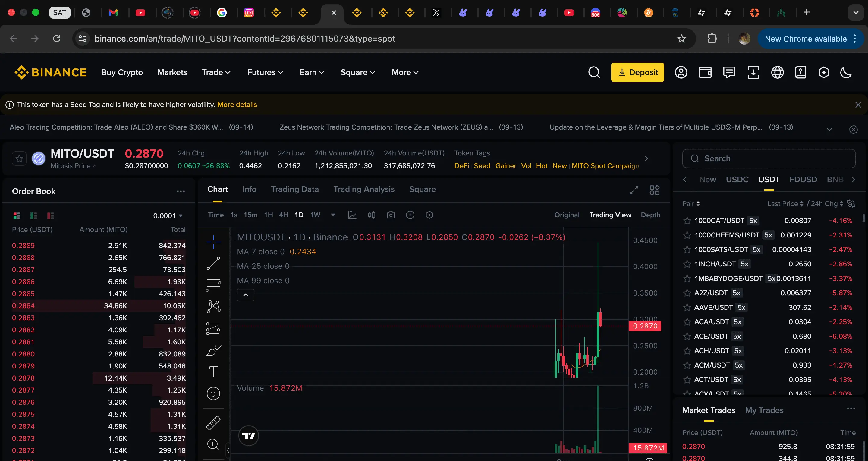
Task: Add MITO/USDT to favorites star
Action: [19, 159]
